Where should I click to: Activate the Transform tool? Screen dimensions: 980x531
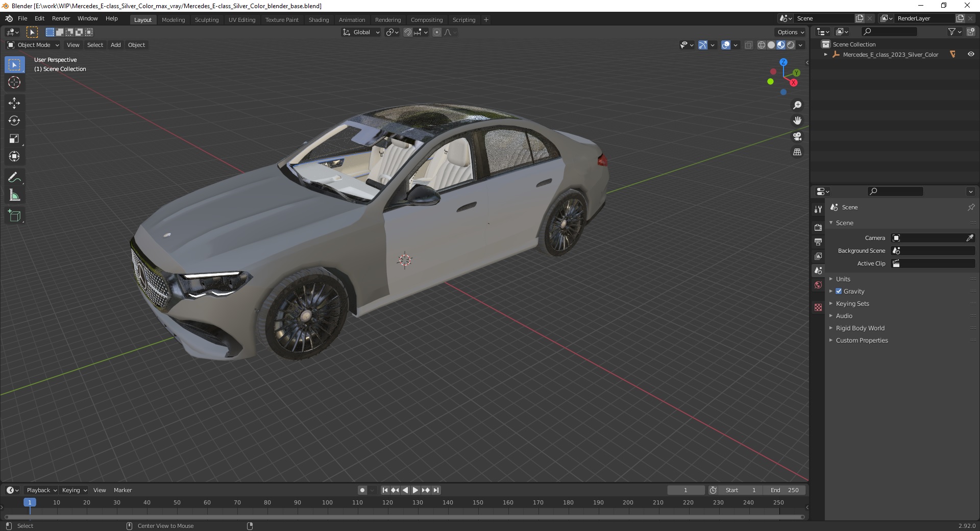click(14, 157)
